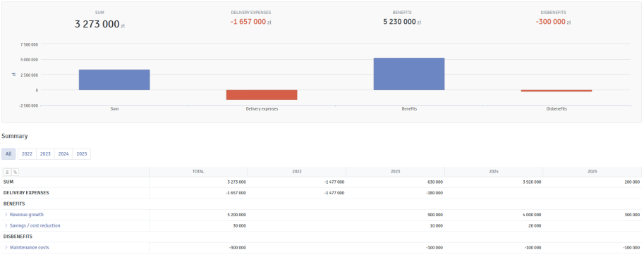
Task: Select the All year filter tab
Action: tap(8, 153)
